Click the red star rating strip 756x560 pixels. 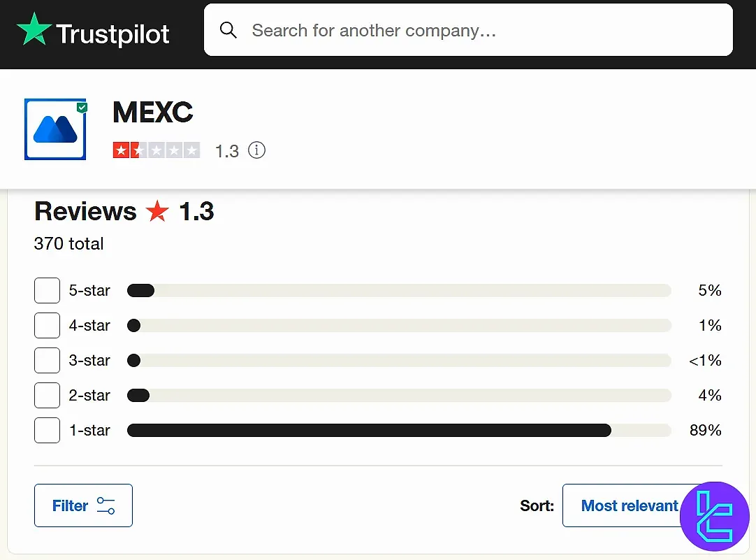[x=157, y=150]
